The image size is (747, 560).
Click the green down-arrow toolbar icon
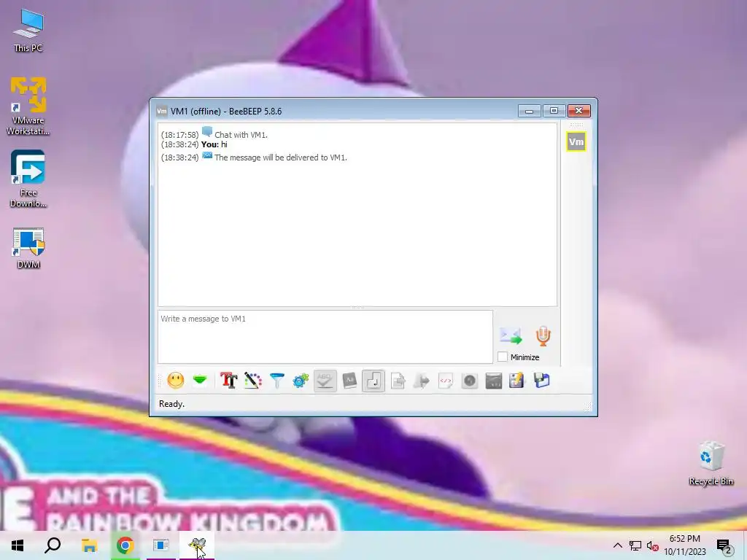tap(200, 380)
